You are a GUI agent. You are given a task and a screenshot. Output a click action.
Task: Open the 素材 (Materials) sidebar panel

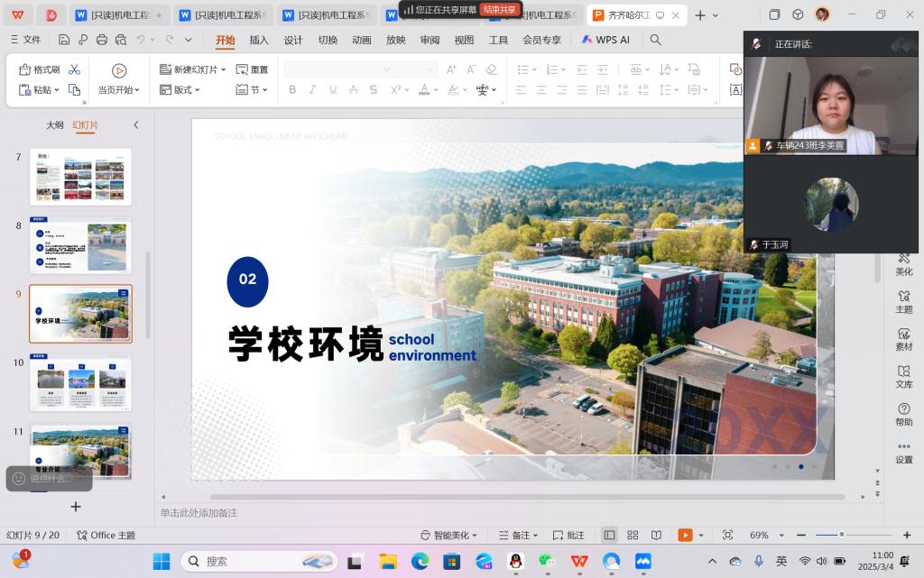[x=903, y=339]
